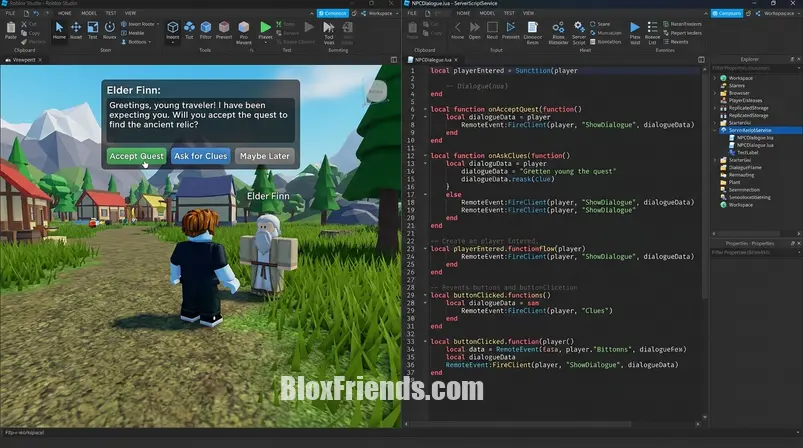Click the Copy icon in left window
Image resolution: width=803 pixels, height=448 pixels.
24,33
